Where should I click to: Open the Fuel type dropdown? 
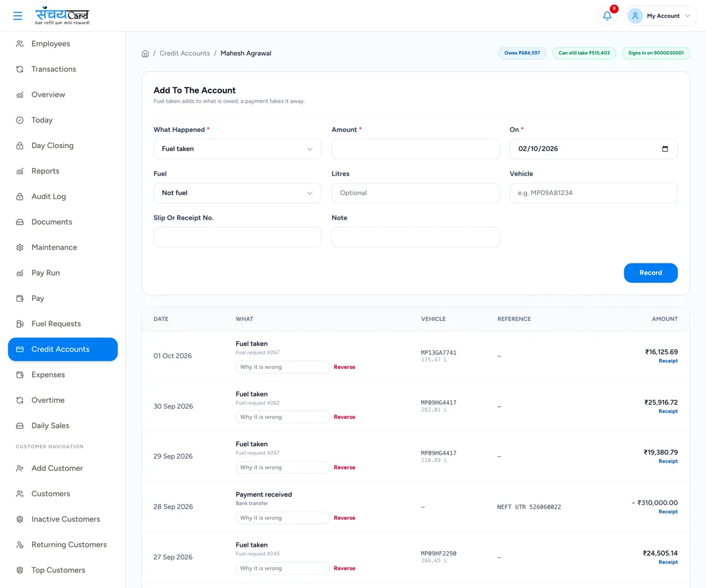point(238,193)
